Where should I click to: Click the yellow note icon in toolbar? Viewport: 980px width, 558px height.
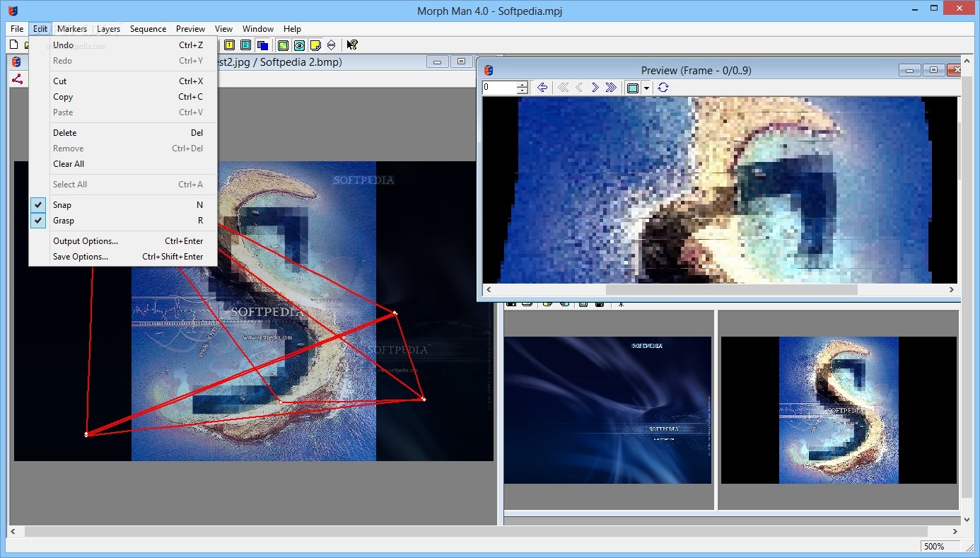[x=315, y=45]
